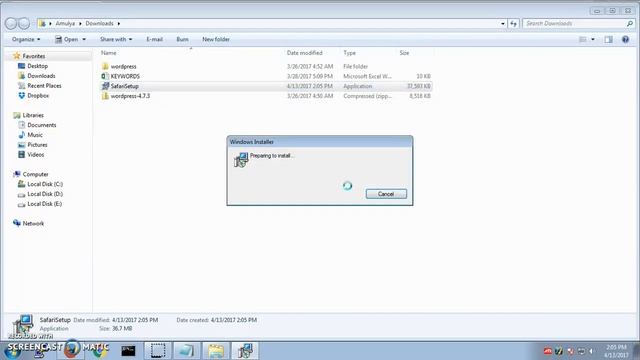Cancel the Windows Installer dialog
The height and width of the screenshot is (360, 640).
pyautogui.click(x=386, y=194)
